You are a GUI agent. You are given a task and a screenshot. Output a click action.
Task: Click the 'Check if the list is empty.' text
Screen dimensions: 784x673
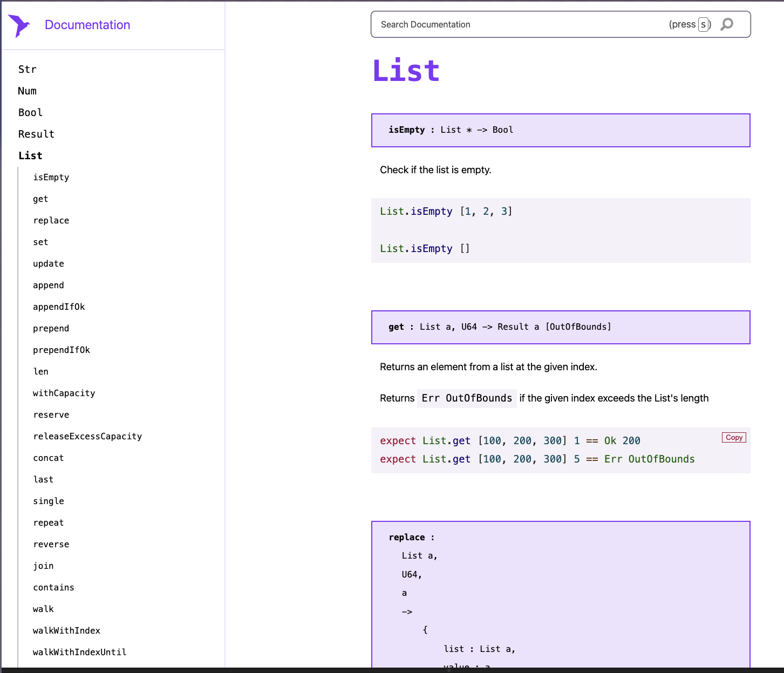click(435, 169)
